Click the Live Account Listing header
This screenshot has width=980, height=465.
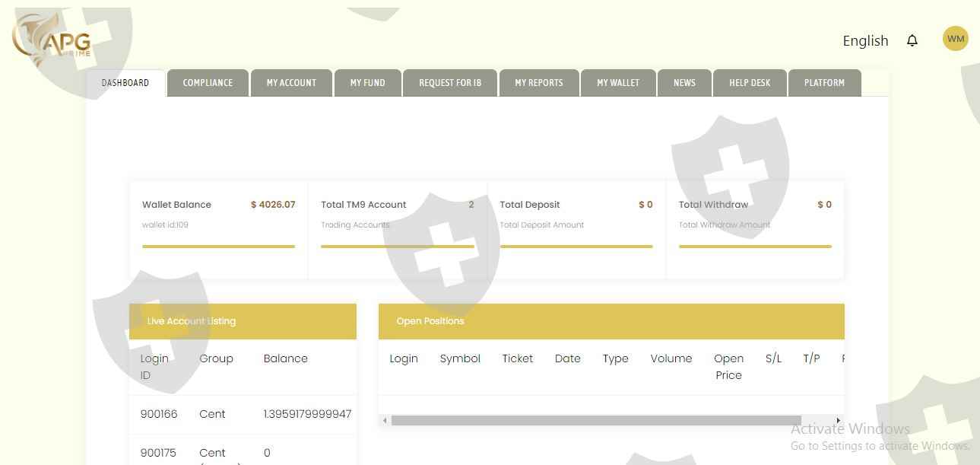[243, 321]
